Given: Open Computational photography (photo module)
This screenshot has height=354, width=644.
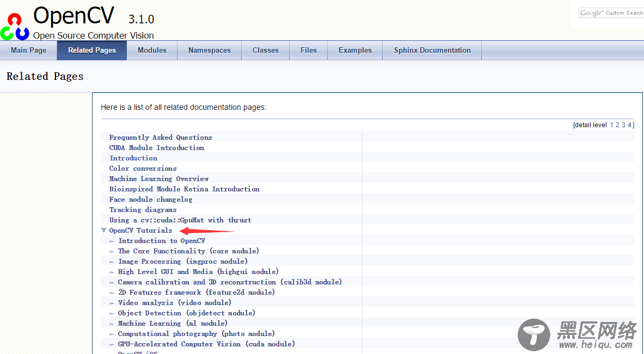Looking at the screenshot, I should click(x=197, y=334).
